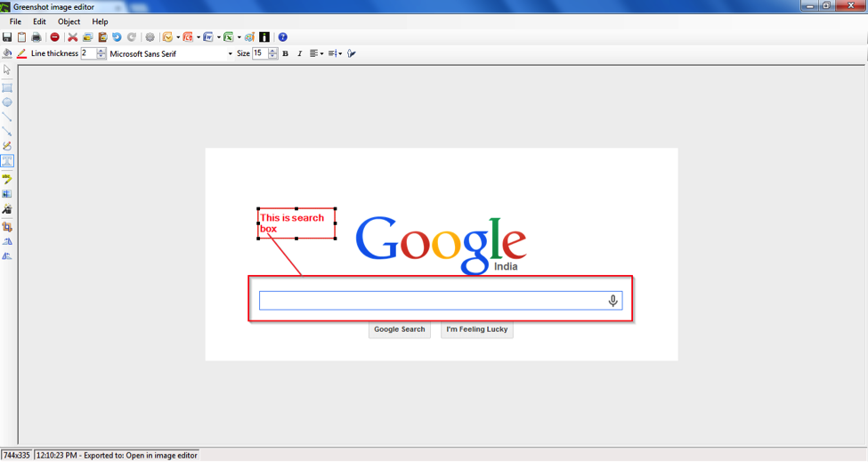Select the draw ellipse tool
The height and width of the screenshot is (462, 868).
click(x=7, y=102)
